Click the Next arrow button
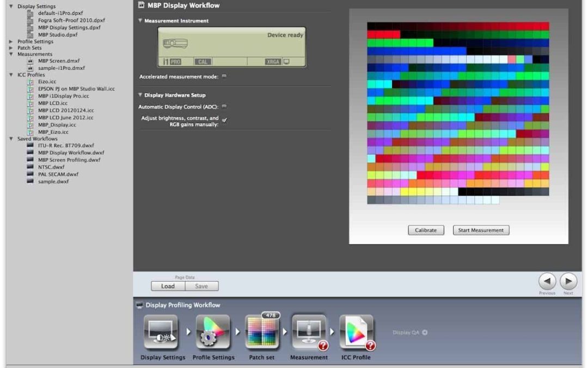588x368 pixels. click(x=568, y=281)
